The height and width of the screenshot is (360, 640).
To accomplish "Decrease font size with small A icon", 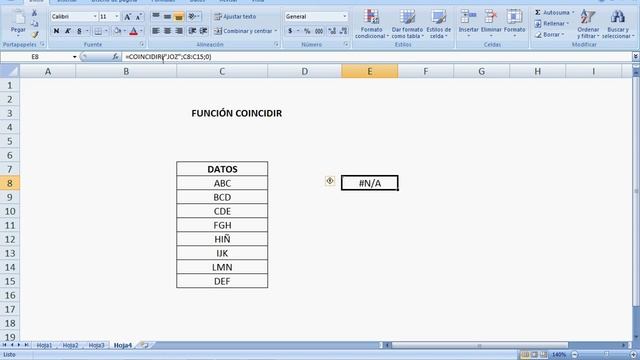I will click(x=138, y=17).
